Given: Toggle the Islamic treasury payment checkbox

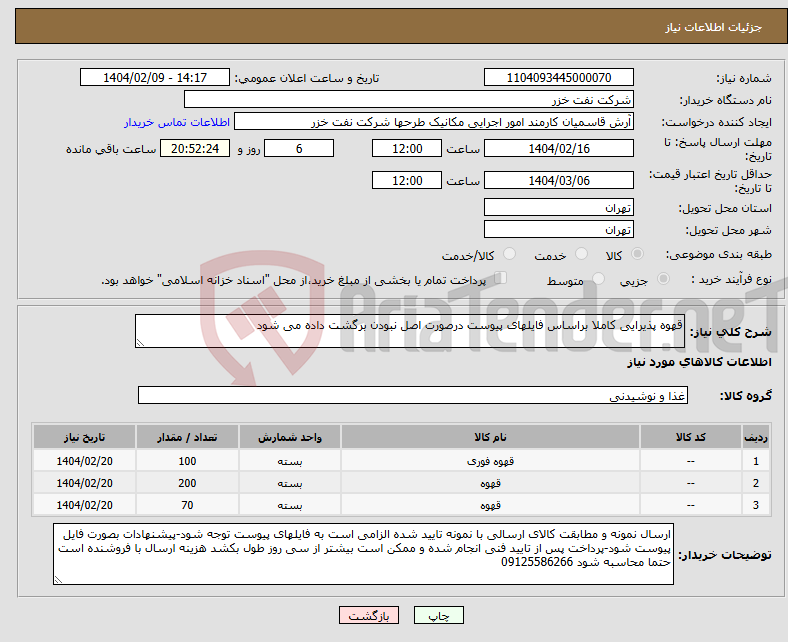Looking at the screenshot, I should 501,278.
